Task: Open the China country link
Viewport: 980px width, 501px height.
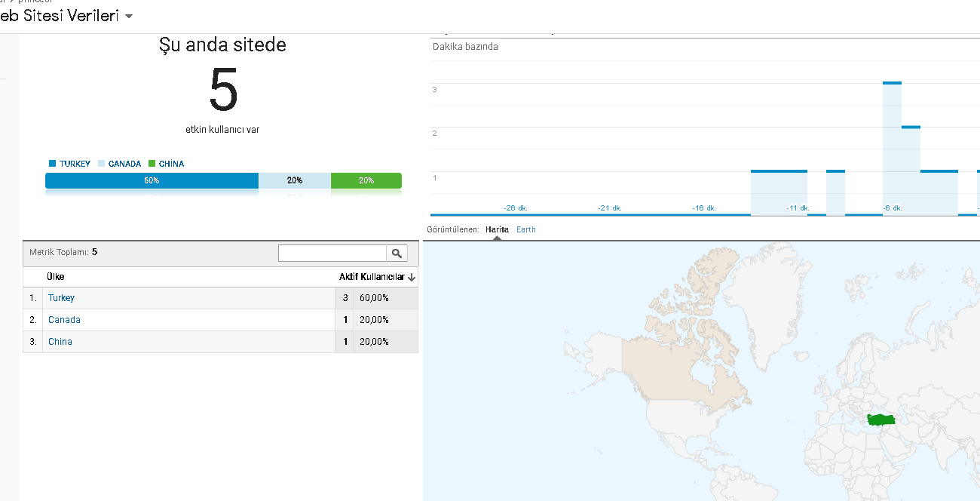Action: [x=60, y=342]
